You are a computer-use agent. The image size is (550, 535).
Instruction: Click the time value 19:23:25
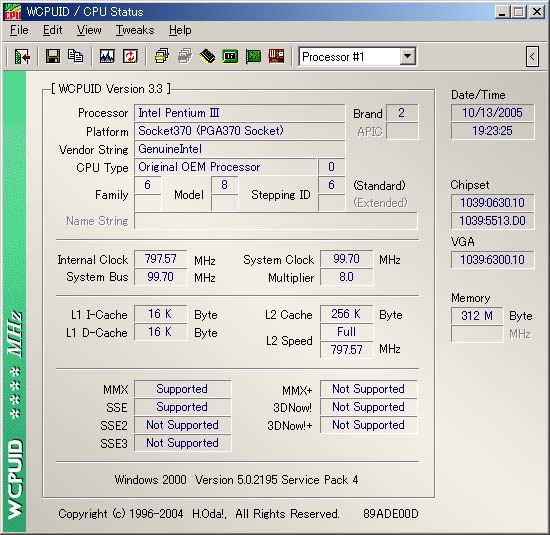tap(492, 131)
